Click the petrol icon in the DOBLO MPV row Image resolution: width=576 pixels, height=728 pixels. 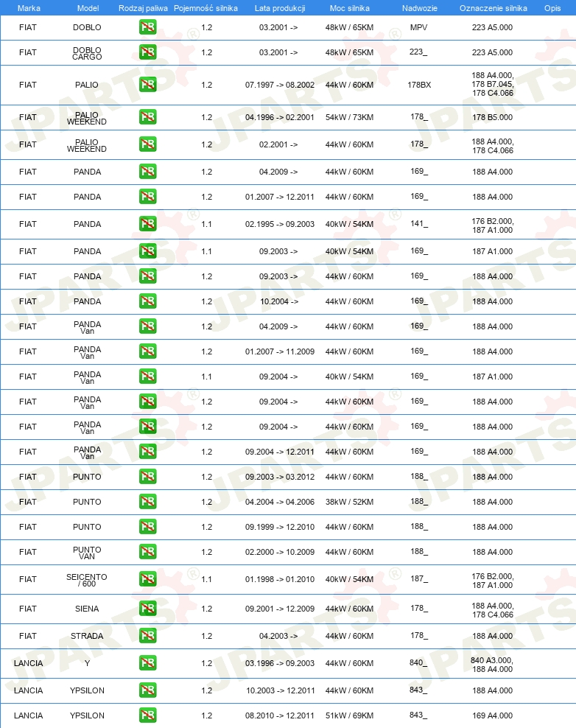click(x=147, y=27)
